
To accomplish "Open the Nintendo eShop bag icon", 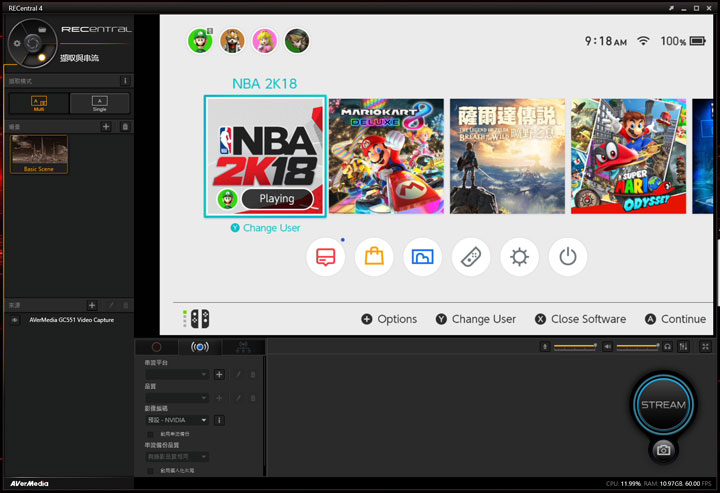I will [374, 257].
